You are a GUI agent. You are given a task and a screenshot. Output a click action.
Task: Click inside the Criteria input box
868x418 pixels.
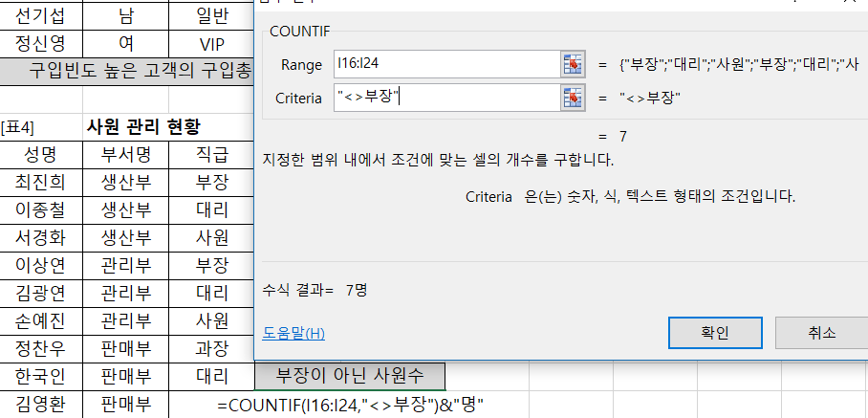pos(445,98)
